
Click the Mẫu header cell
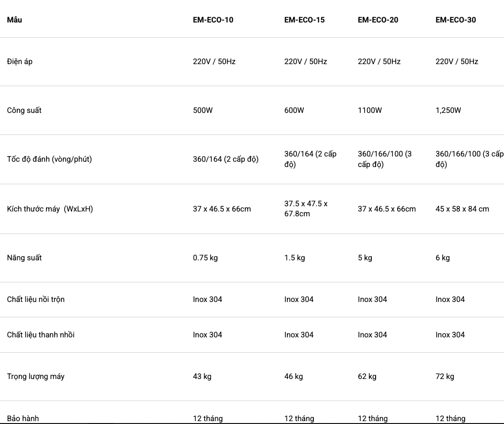(x=14, y=20)
